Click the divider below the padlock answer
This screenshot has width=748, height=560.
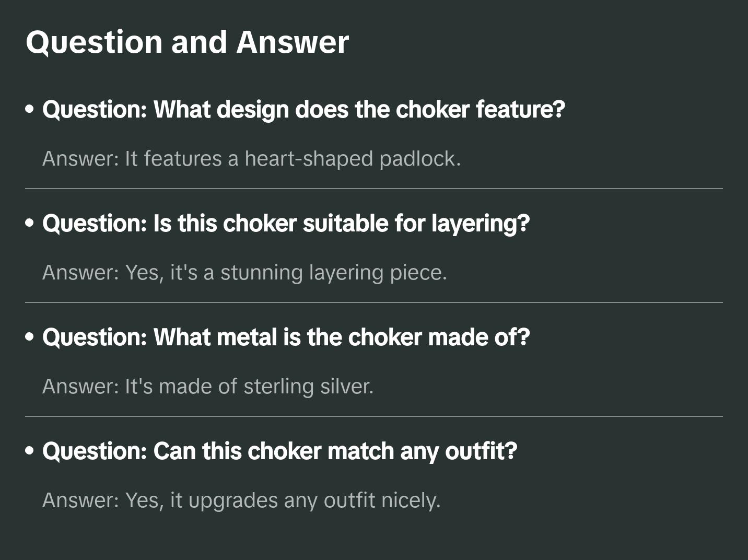[x=374, y=189]
